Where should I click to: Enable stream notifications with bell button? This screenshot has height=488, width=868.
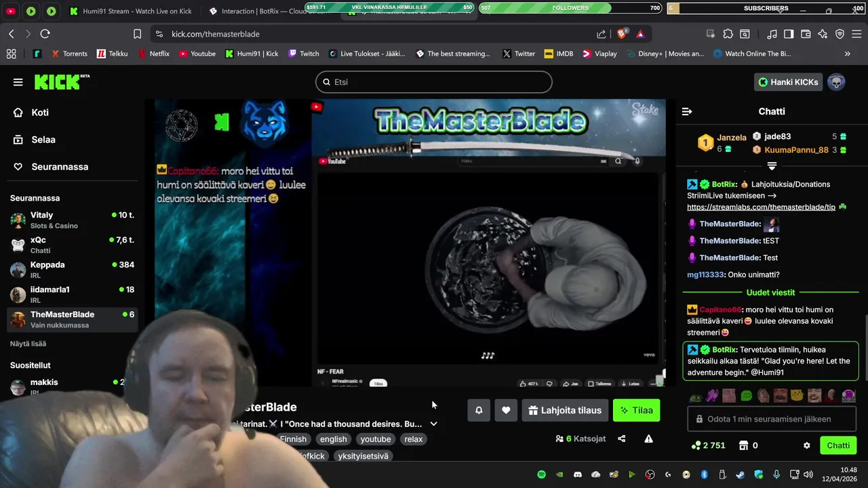tap(479, 410)
